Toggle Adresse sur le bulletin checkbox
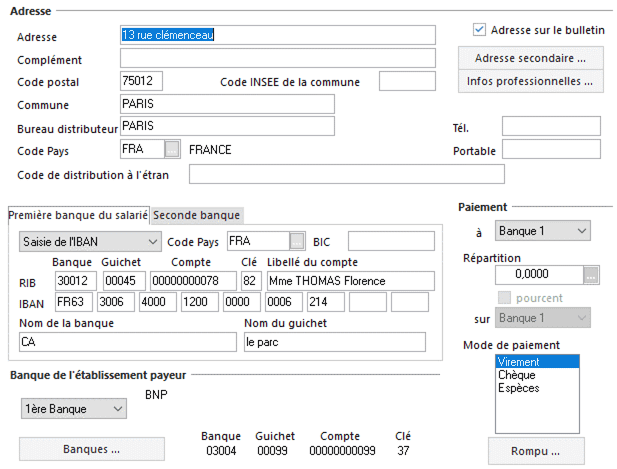The width and height of the screenshot is (617, 469). click(x=479, y=30)
